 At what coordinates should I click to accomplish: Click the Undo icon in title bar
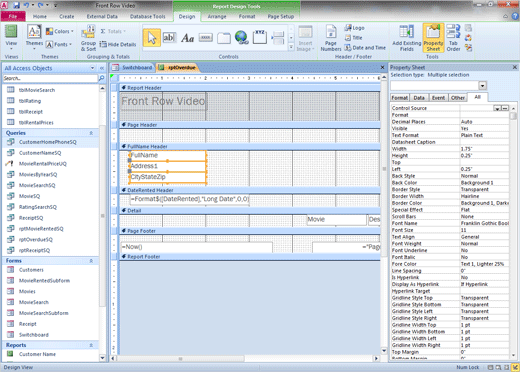[27, 5]
